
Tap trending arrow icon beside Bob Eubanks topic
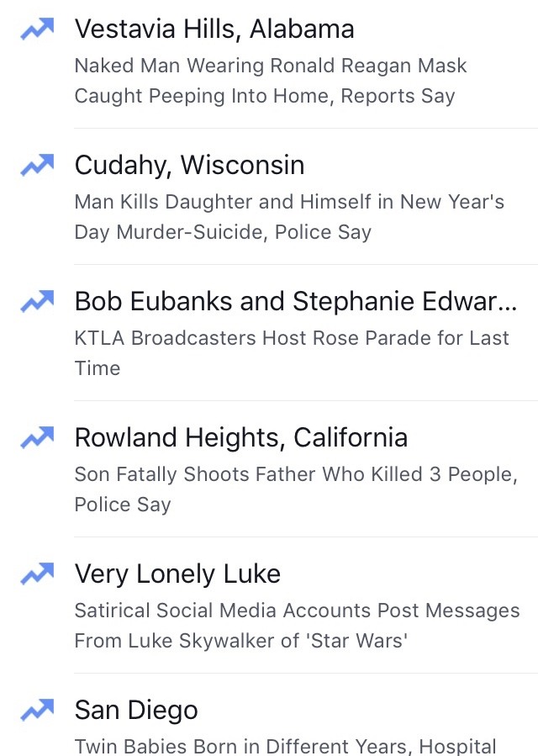tap(37, 302)
